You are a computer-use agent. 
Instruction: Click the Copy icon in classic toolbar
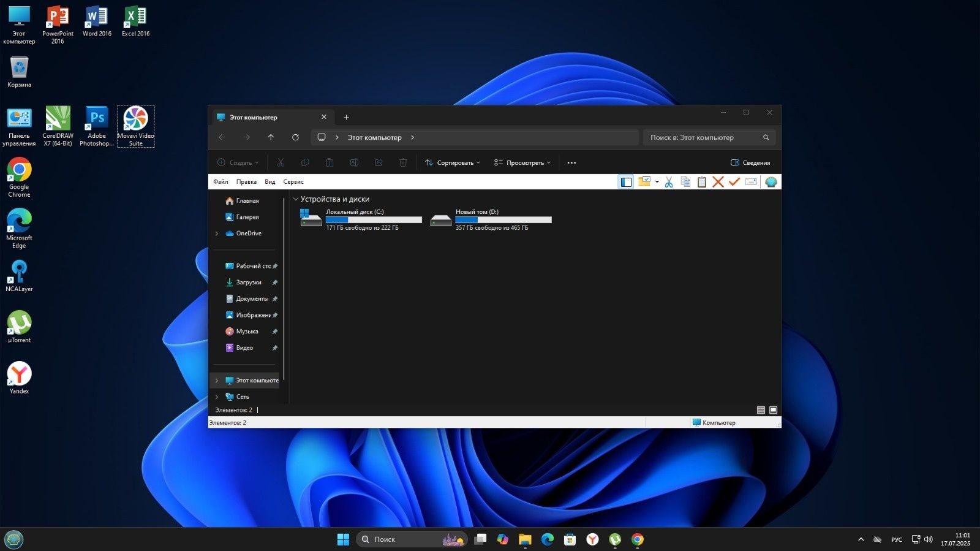(685, 182)
